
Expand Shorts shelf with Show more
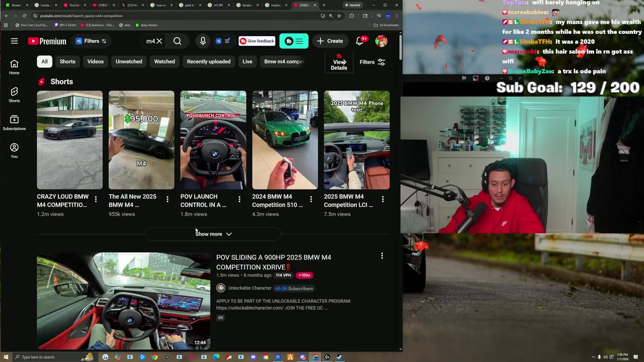tap(213, 234)
